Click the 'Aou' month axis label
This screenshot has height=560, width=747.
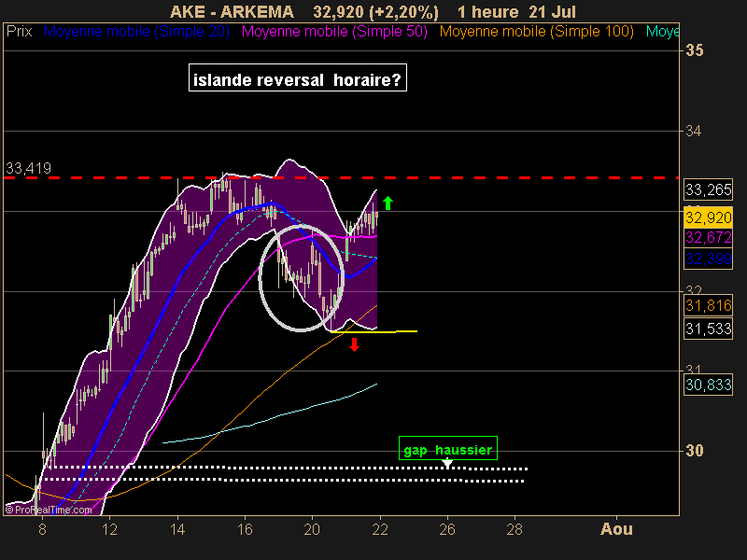tap(616, 529)
